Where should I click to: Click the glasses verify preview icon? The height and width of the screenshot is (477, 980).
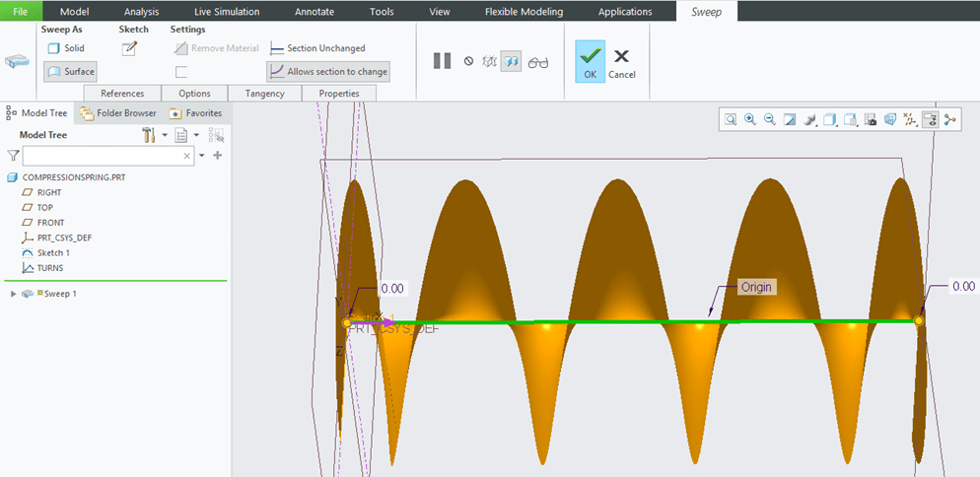pyautogui.click(x=537, y=62)
